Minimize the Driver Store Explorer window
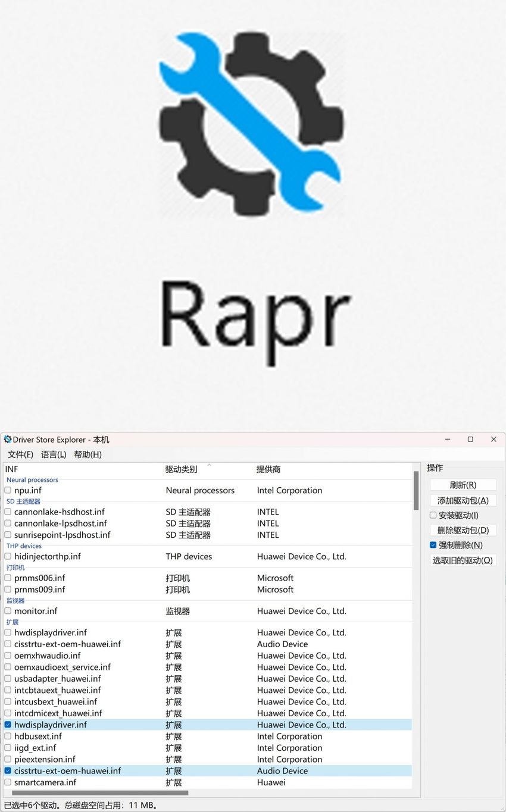This screenshot has height=812, width=506. (x=448, y=440)
